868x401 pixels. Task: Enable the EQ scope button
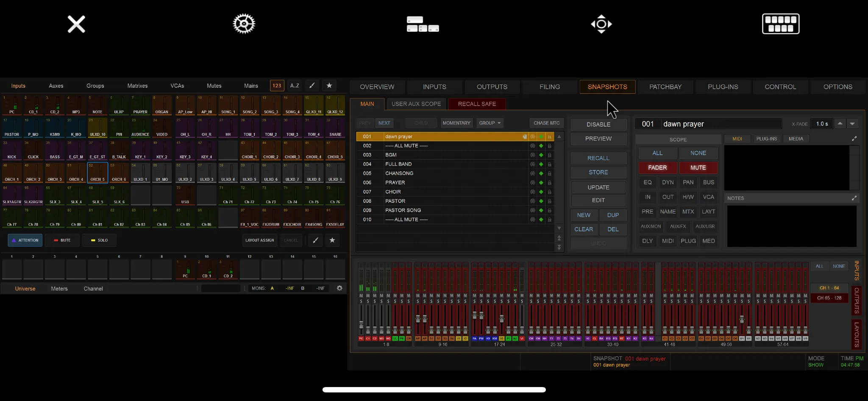(x=647, y=182)
